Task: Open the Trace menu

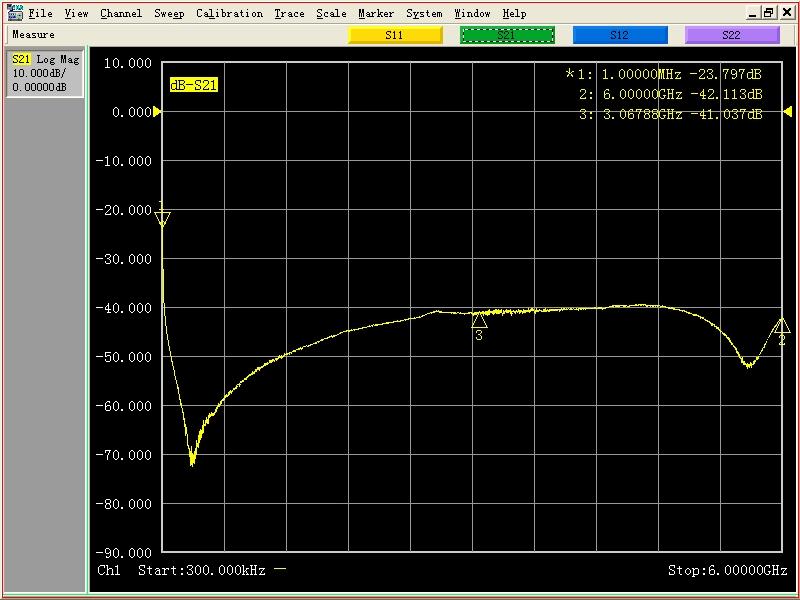Action: pyautogui.click(x=289, y=13)
